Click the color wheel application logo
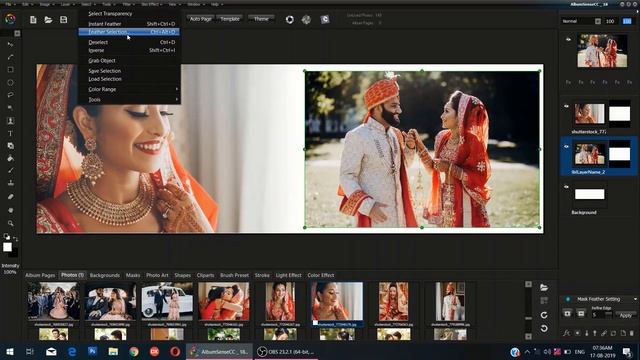This screenshot has width=640, height=360. point(11,19)
